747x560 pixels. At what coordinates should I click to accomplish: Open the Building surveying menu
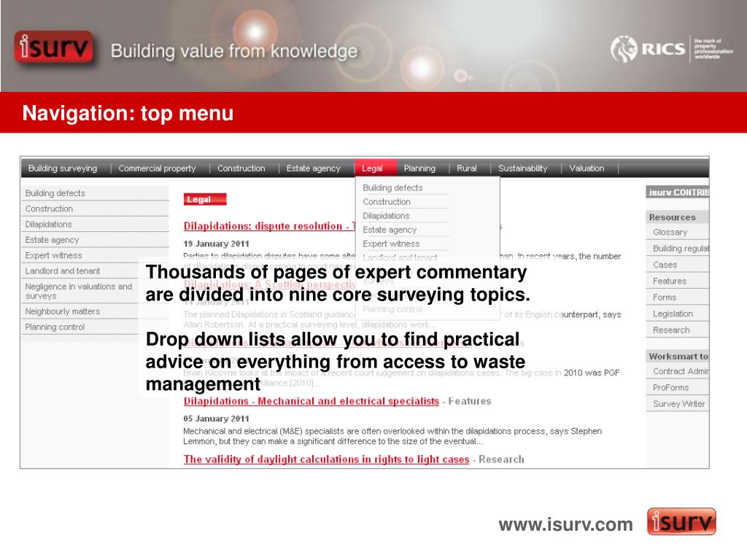[63, 168]
